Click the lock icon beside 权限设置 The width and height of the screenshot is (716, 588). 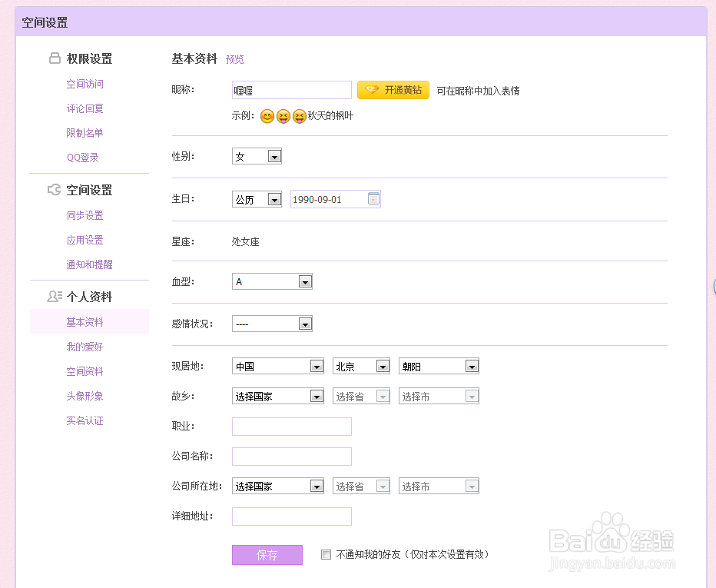(55, 58)
